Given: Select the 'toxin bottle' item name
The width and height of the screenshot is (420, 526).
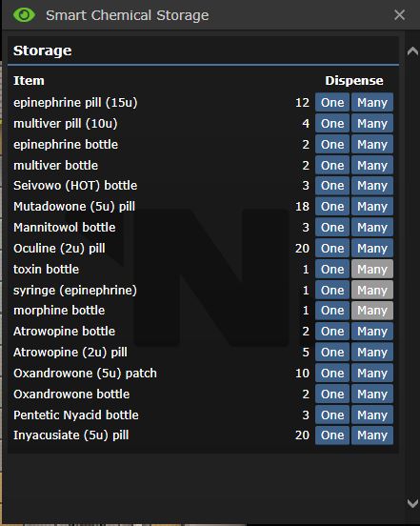Looking at the screenshot, I should click(x=47, y=269).
